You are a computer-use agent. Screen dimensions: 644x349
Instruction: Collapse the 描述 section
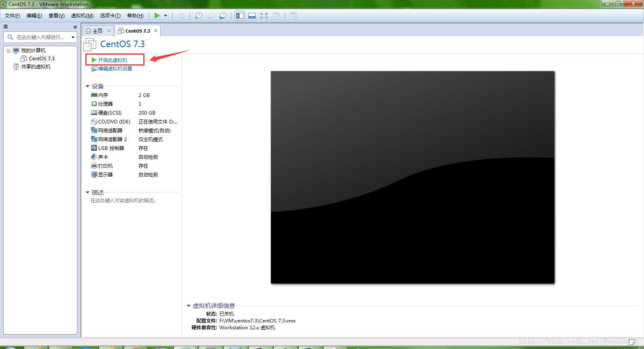pyautogui.click(x=87, y=192)
